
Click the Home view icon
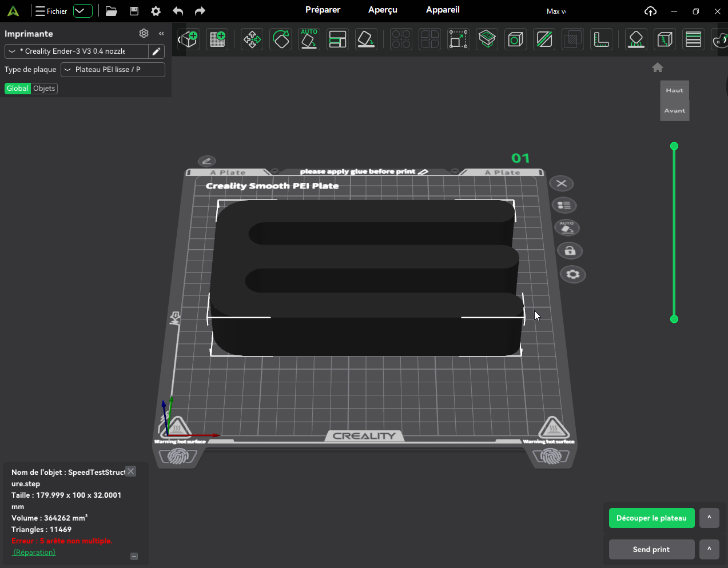click(x=658, y=67)
